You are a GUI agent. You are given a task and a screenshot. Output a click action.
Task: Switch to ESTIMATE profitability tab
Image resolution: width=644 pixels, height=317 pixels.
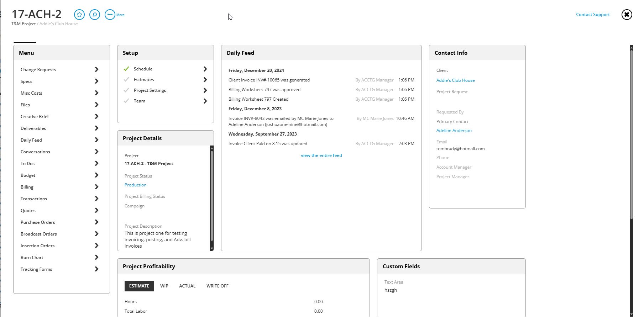coord(139,286)
